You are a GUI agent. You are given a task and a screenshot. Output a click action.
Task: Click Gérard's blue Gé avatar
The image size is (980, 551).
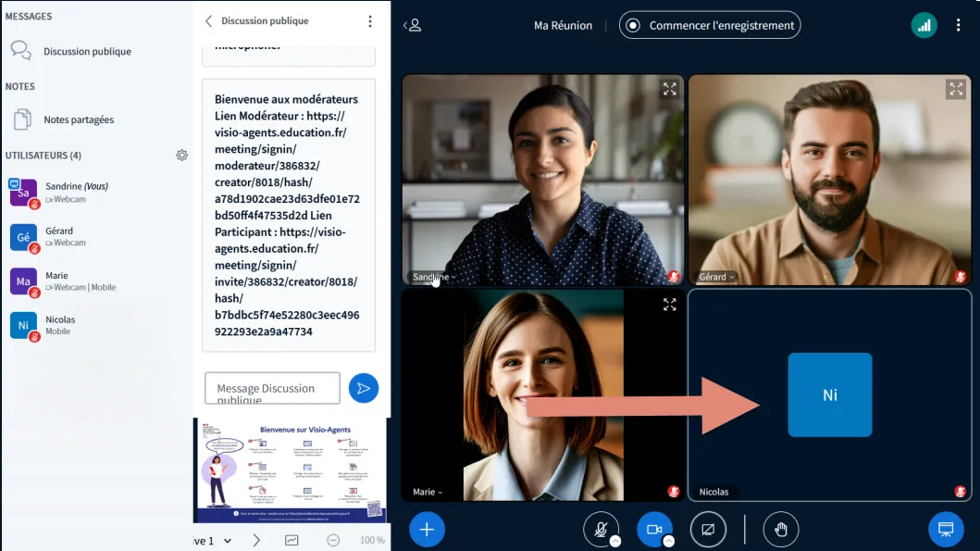coord(23,237)
